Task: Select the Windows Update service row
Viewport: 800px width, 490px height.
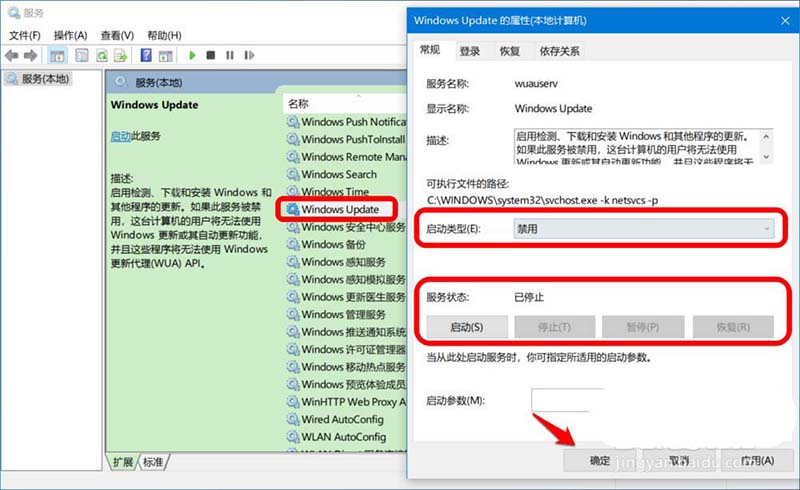Action: coord(340,209)
